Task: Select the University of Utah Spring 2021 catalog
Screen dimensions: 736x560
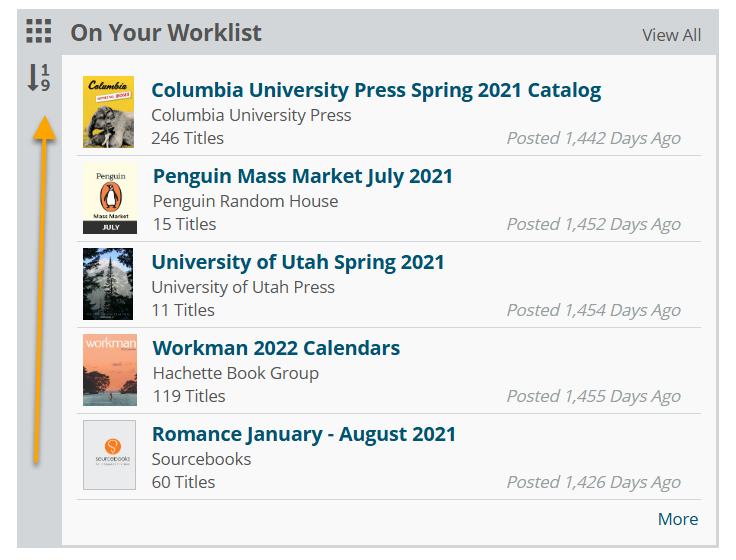Action: [298, 262]
